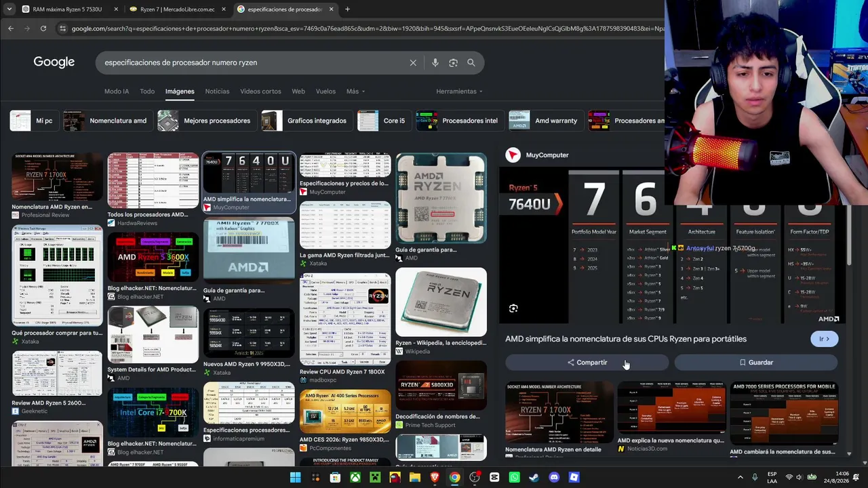This screenshot has width=868, height=488.
Task: View site information for google.com
Action: pyautogui.click(x=63, y=28)
